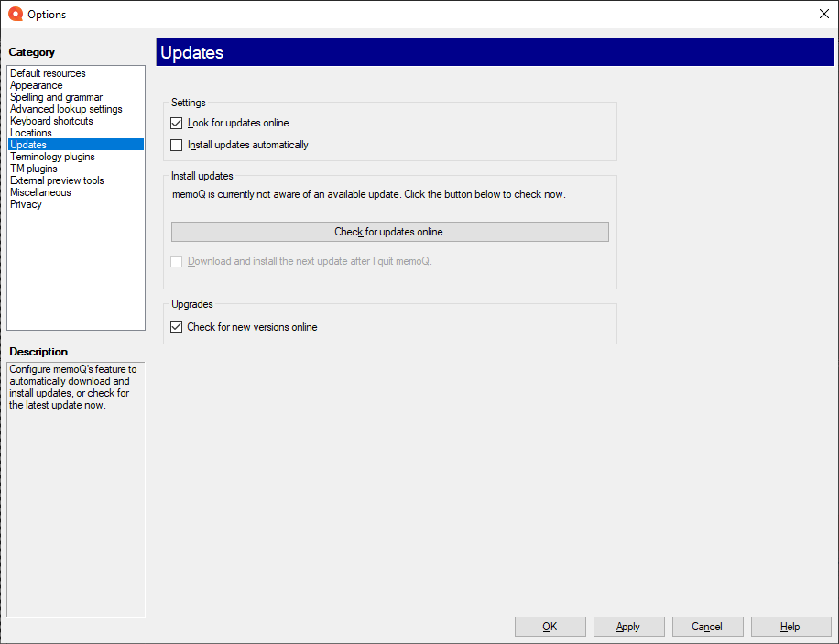Open the Privacy category
The image size is (839, 644).
pos(26,204)
